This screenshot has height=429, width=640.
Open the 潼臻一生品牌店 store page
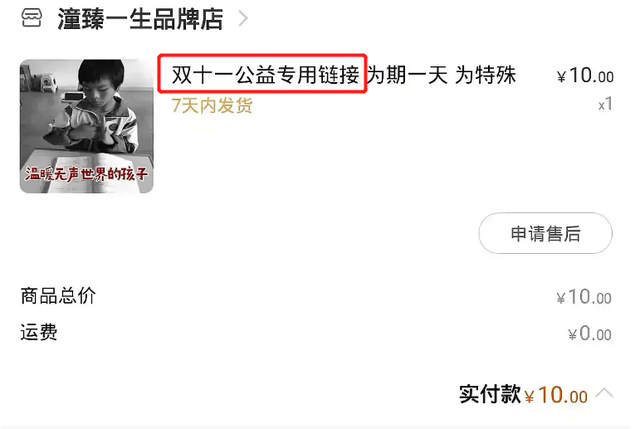(140, 19)
